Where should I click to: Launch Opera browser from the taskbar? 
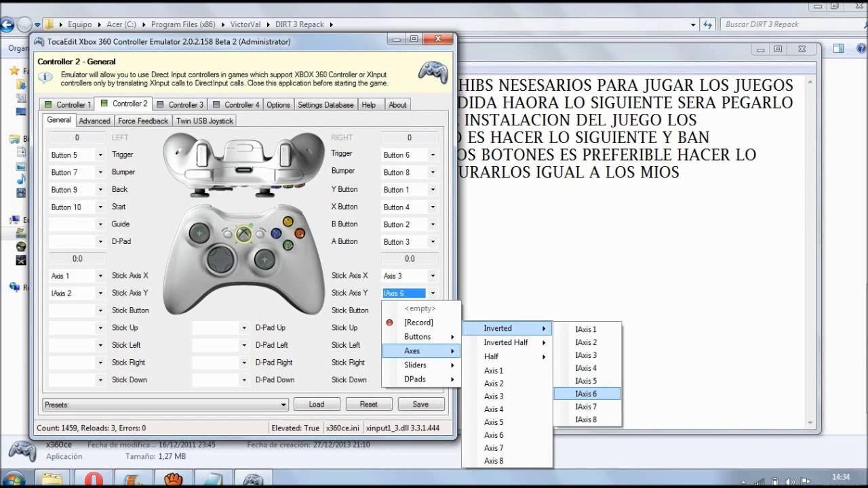(94, 480)
